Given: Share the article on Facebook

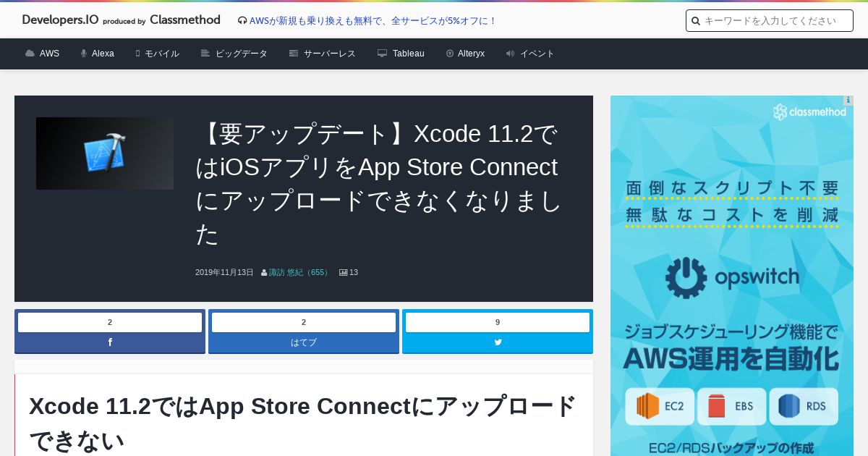Looking at the screenshot, I should click(110, 342).
